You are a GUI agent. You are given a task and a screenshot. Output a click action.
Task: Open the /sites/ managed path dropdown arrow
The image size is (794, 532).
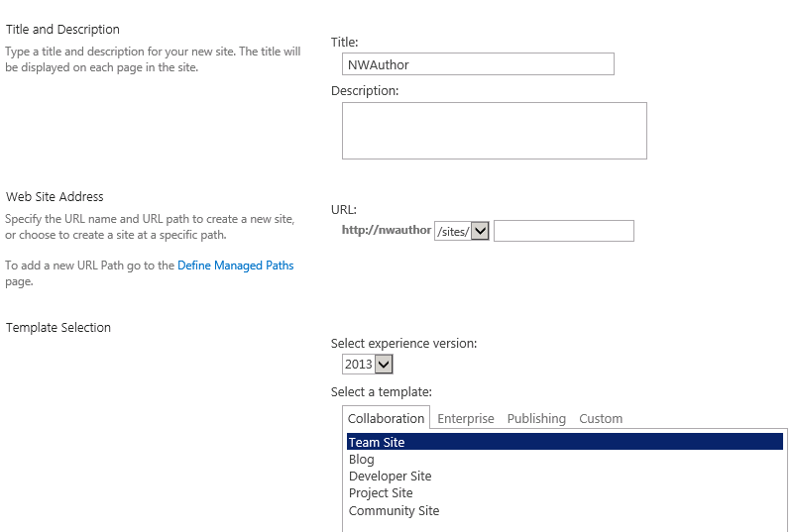(x=480, y=232)
